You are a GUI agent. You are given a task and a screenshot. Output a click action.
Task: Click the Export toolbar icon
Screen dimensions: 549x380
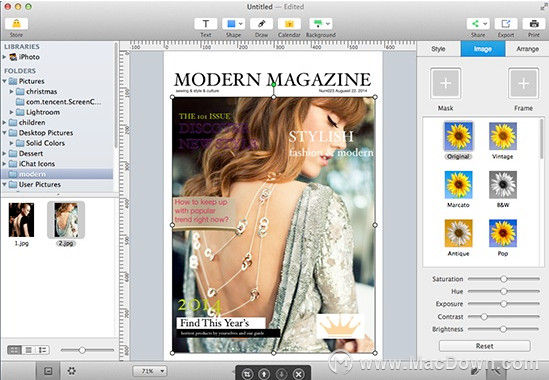point(506,24)
